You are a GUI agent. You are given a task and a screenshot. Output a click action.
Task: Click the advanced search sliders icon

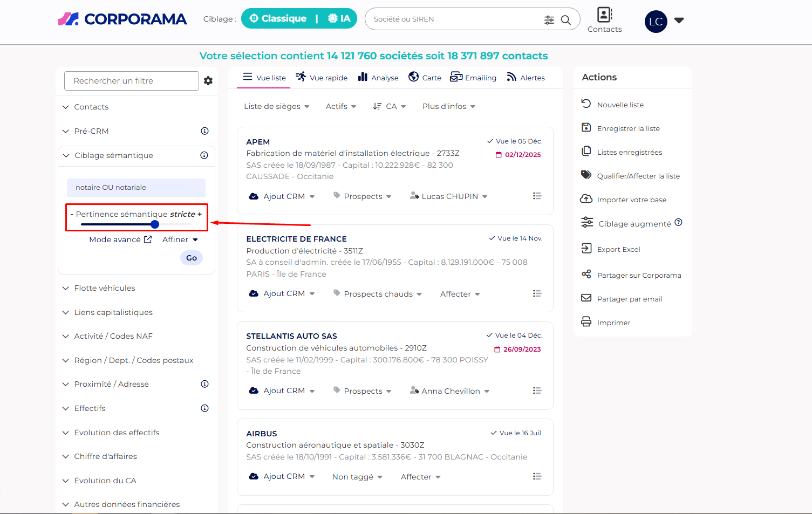tap(549, 20)
